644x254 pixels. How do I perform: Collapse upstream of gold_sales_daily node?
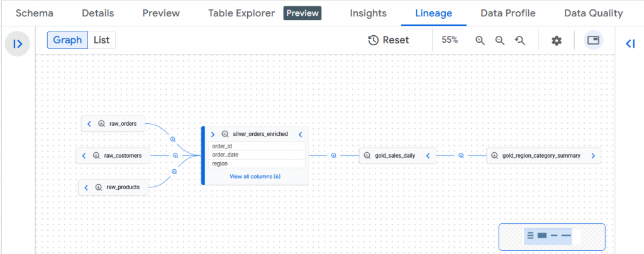click(428, 155)
